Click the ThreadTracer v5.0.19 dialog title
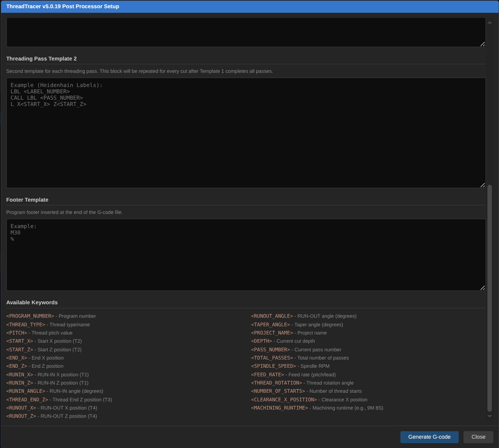This screenshot has width=499, height=448. (63, 6)
